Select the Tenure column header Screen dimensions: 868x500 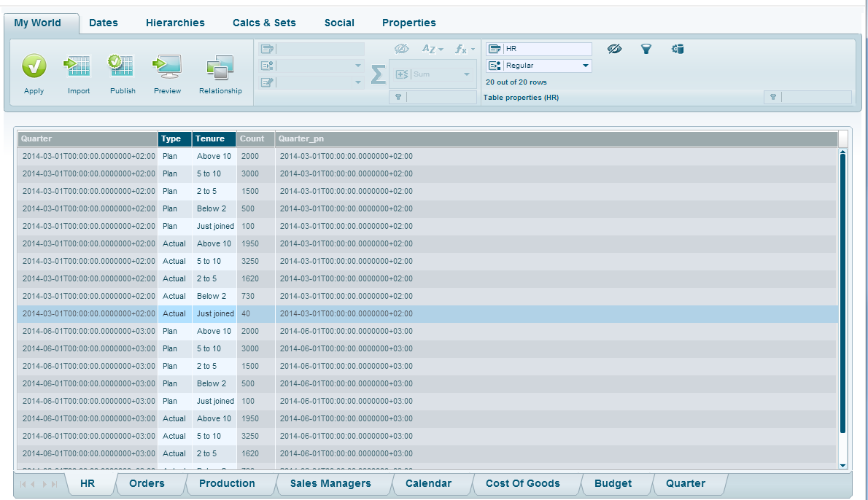pyautogui.click(x=214, y=138)
